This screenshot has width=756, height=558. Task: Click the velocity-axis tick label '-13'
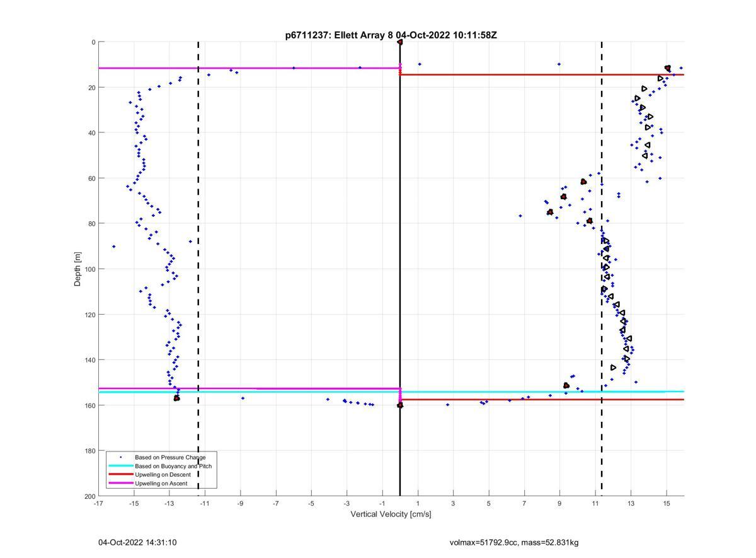[169, 504]
